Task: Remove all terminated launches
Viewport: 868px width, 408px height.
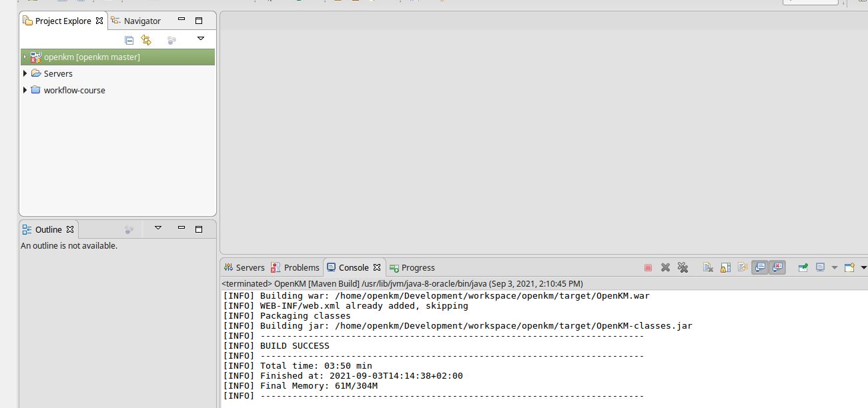Action: click(x=683, y=267)
